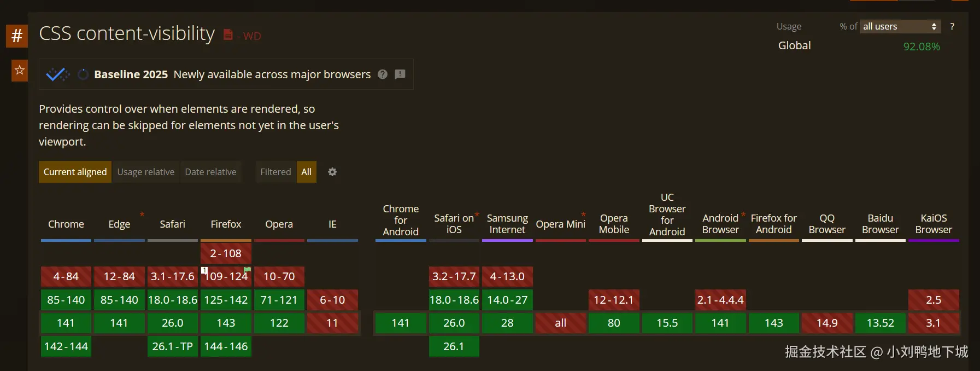Click the hash permalink icon
This screenshot has height=371, width=980.
coord(17,36)
